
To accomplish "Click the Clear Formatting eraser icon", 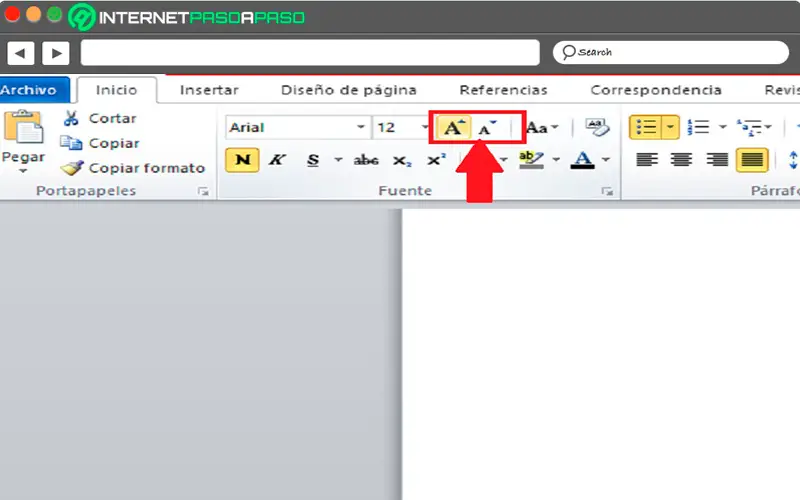I will [x=597, y=127].
